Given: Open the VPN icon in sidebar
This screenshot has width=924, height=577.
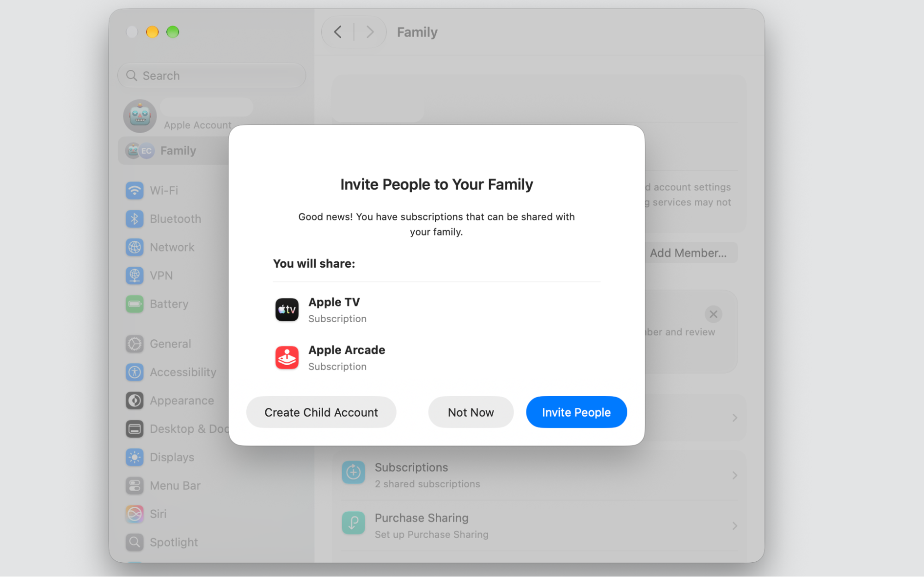Looking at the screenshot, I should (x=135, y=276).
